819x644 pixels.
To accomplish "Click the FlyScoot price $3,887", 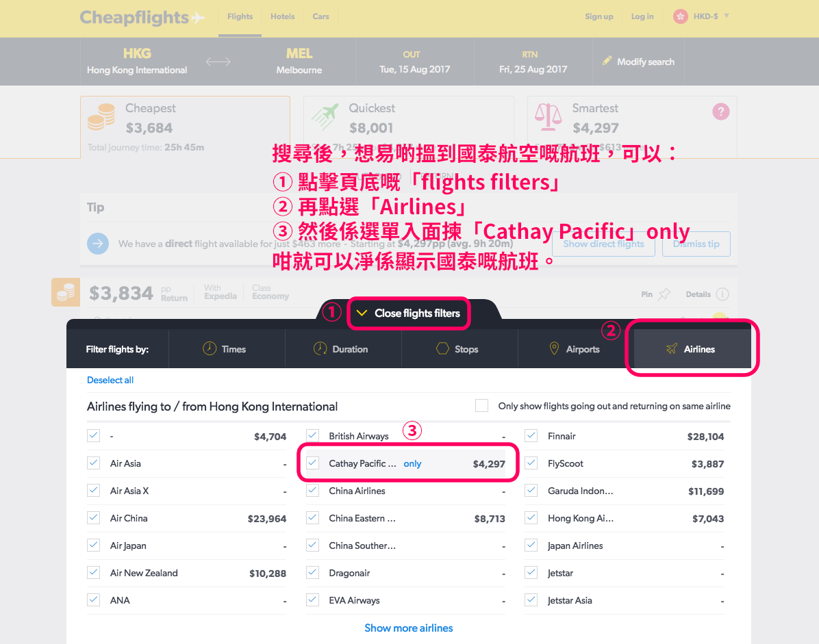I will tap(708, 464).
